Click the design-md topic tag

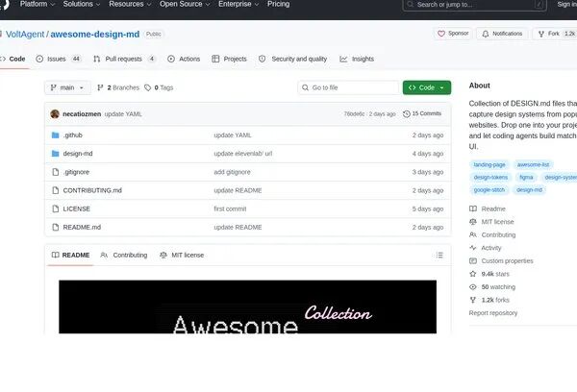(x=529, y=189)
